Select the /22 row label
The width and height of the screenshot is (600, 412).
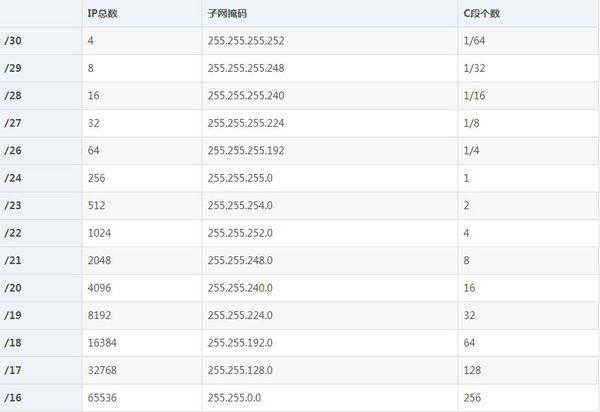coord(13,233)
